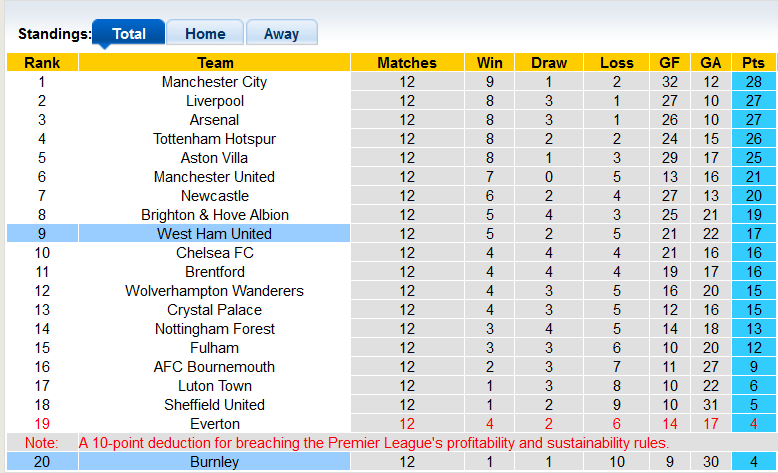Click on Arsenal in the table
778x473 pixels.
click(214, 120)
